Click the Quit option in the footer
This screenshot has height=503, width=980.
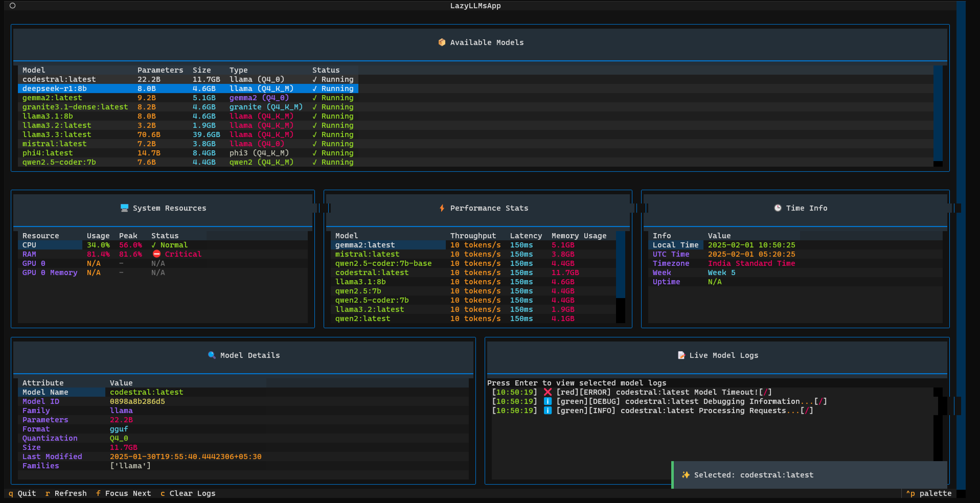(x=21, y=493)
